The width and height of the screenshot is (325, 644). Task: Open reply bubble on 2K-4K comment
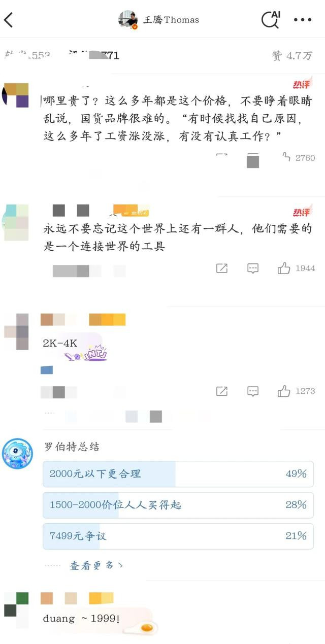(253, 391)
